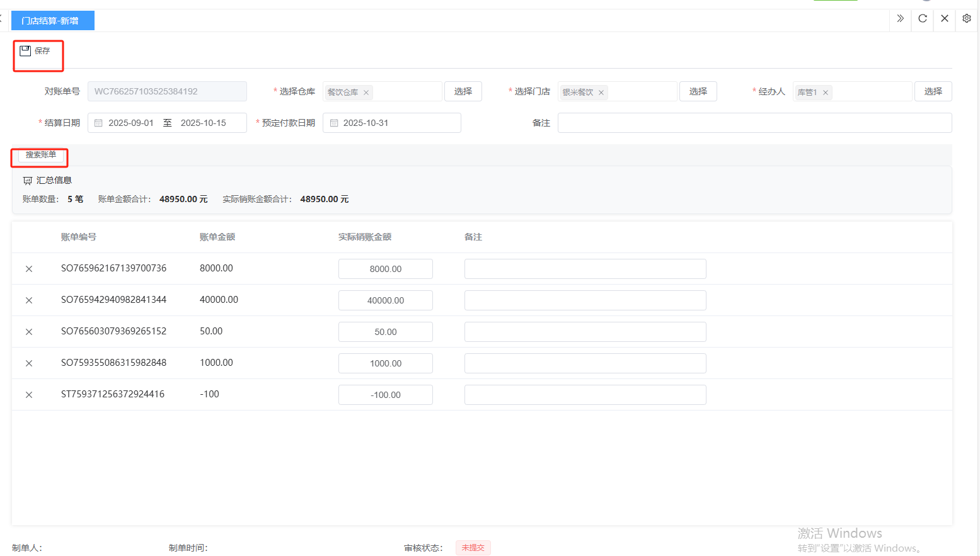Open settlement end date 2025-10-15 picker
The height and width of the screenshot is (556, 980).
pos(204,123)
